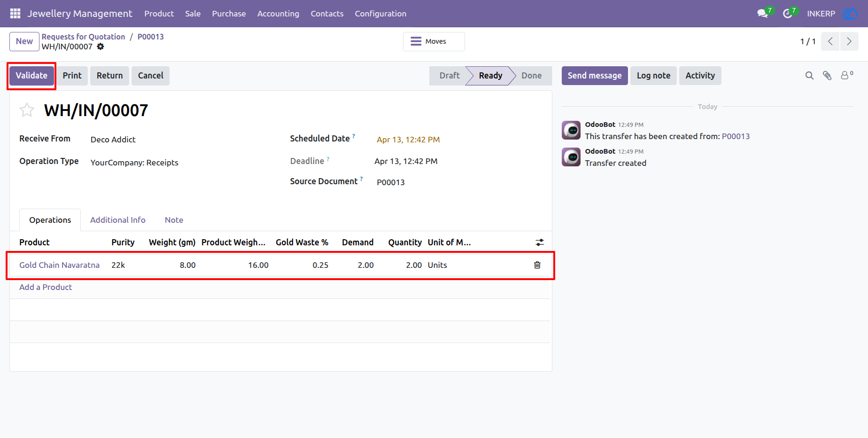868x438 pixels.
Task: Click Add a Product link
Action: (46, 287)
